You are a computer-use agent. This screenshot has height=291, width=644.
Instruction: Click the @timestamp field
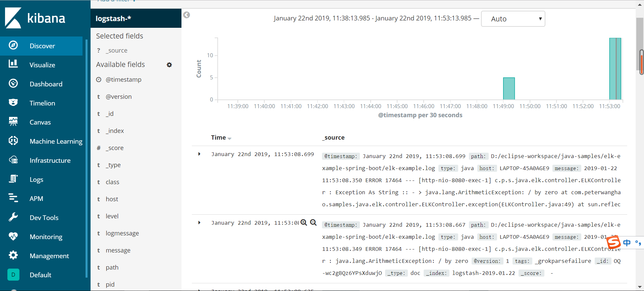(123, 80)
